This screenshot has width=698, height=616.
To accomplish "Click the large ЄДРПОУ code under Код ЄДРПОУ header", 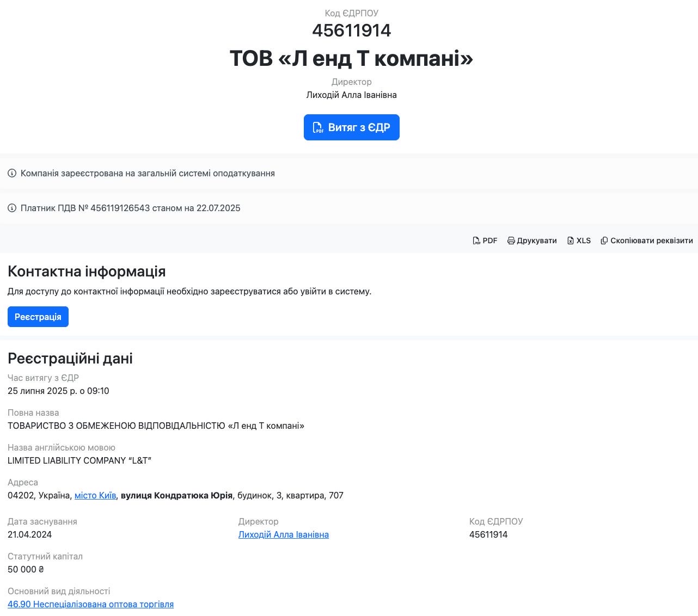I will click(351, 30).
